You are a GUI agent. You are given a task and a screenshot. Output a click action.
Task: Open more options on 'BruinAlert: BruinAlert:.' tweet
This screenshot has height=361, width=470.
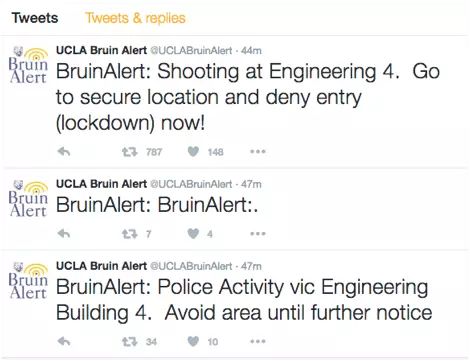point(258,234)
